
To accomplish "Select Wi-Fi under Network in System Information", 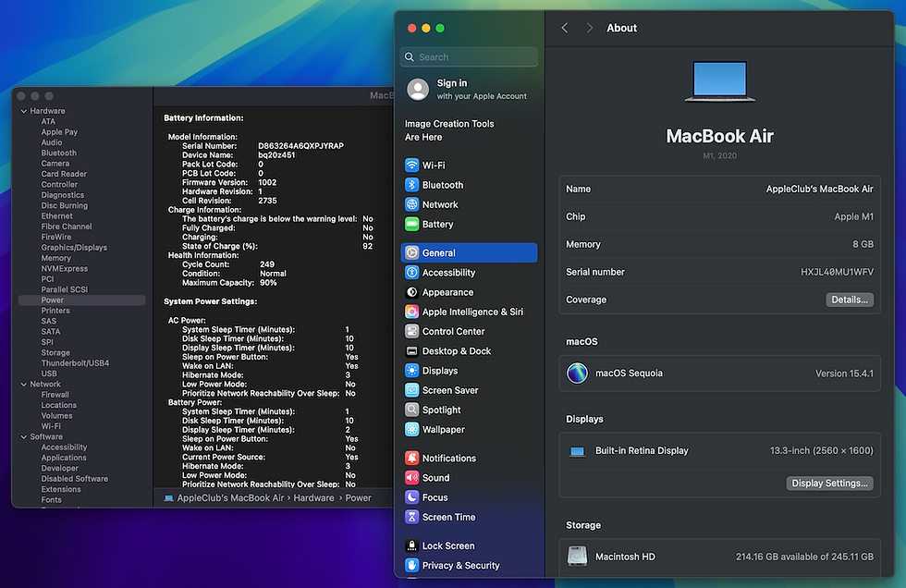I will pyautogui.click(x=51, y=426).
